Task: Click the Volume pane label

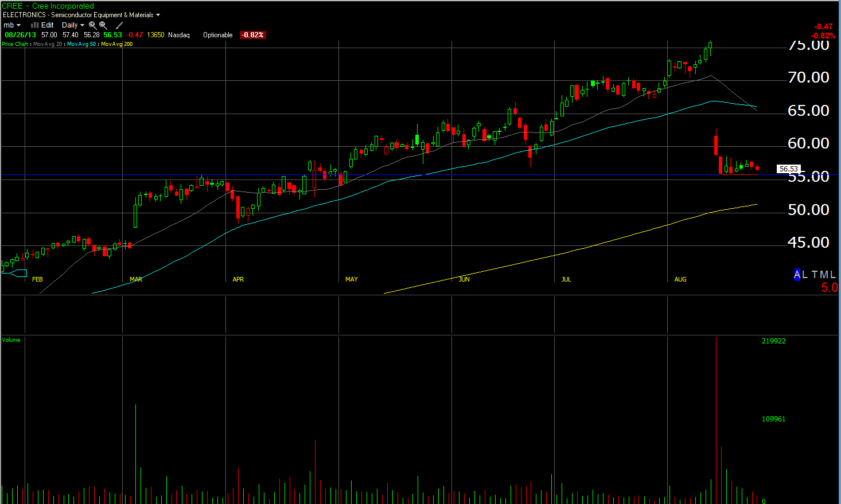Action: tap(11, 340)
